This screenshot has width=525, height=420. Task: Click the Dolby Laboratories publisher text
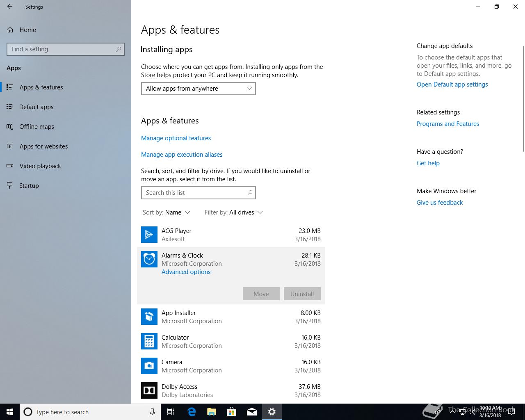click(187, 395)
